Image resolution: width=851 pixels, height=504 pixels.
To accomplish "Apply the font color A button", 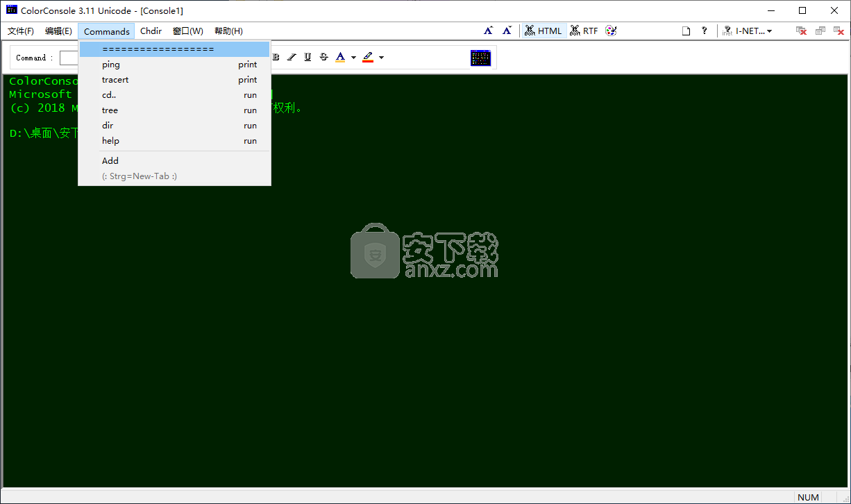I will [340, 57].
